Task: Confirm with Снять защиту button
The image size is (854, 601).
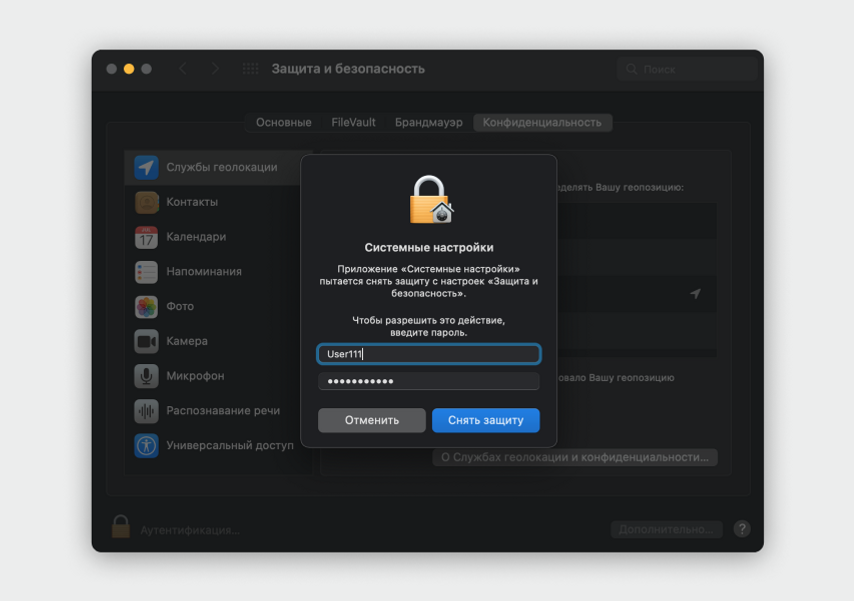Action: (486, 420)
